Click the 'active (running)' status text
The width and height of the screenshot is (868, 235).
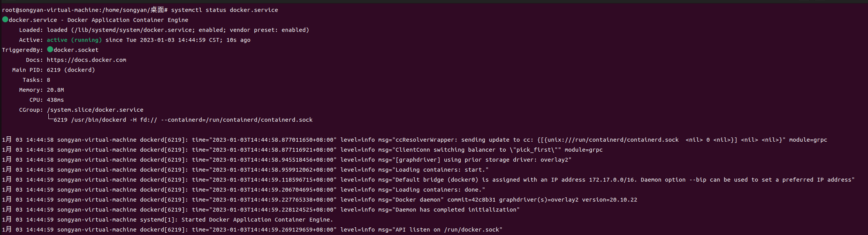pos(74,40)
